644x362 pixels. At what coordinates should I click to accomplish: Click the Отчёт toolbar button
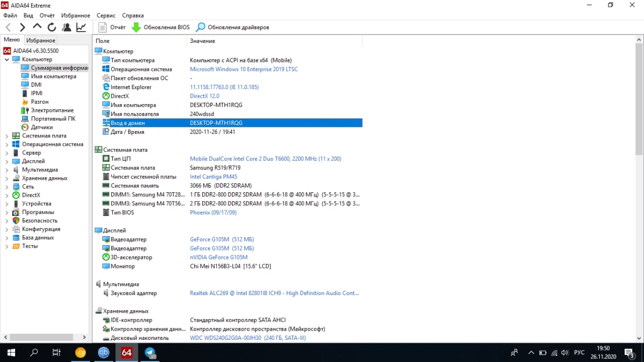(x=112, y=27)
